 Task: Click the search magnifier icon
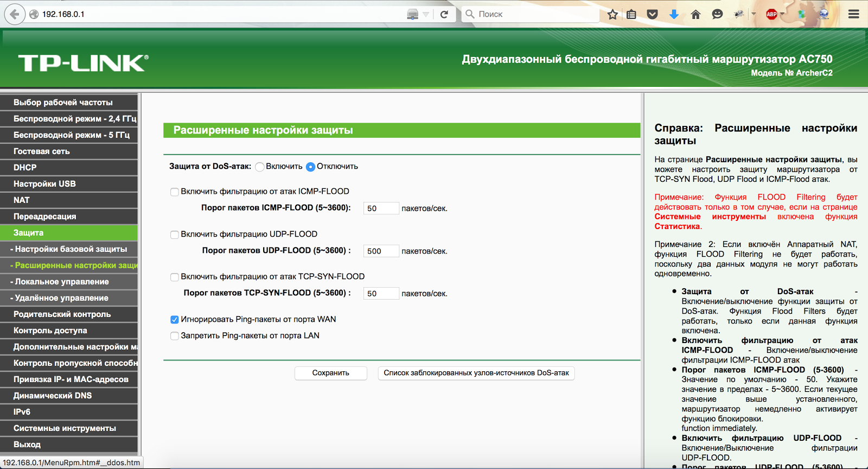click(x=470, y=14)
